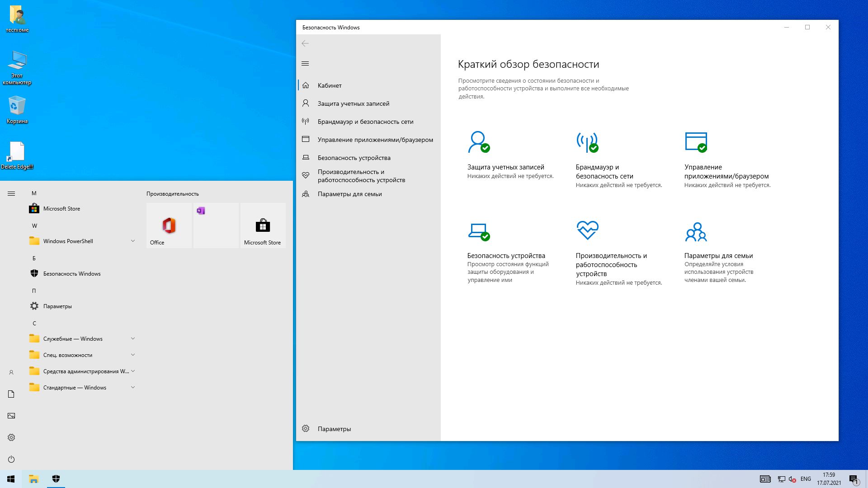The width and height of the screenshot is (868, 488).
Task: Click ENG language indicator in tray
Action: 806,479
